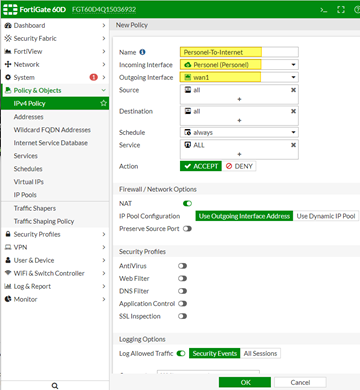360x390 pixels.
Task: Open the Schedule dropdown
Action: pyautogui.click(x=293, y=132)
